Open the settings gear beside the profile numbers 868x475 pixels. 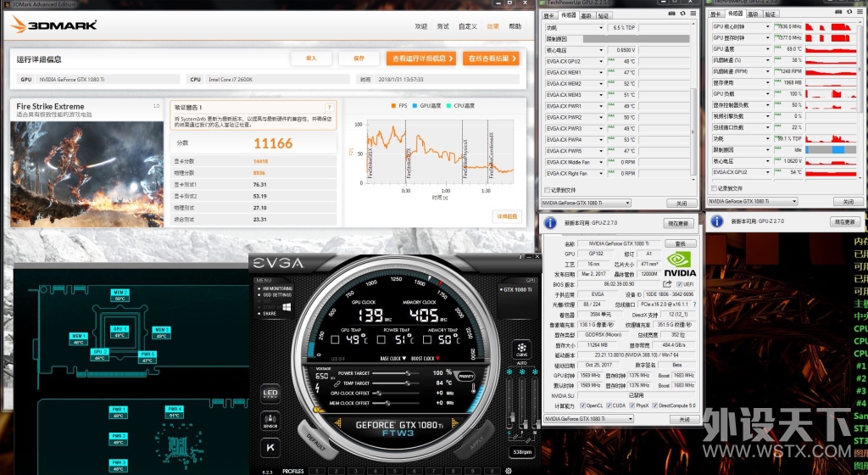pyautogui.click(x=509, y=471)
